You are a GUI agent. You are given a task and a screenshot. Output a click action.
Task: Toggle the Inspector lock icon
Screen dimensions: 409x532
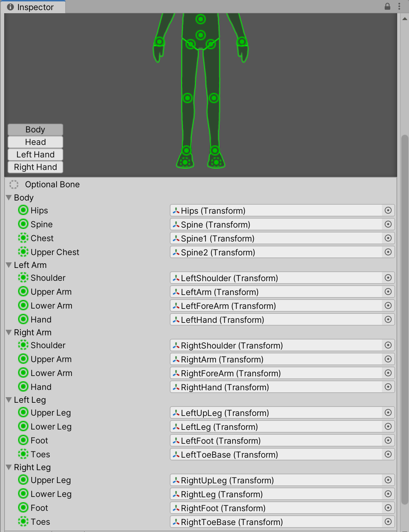(388, 6)
